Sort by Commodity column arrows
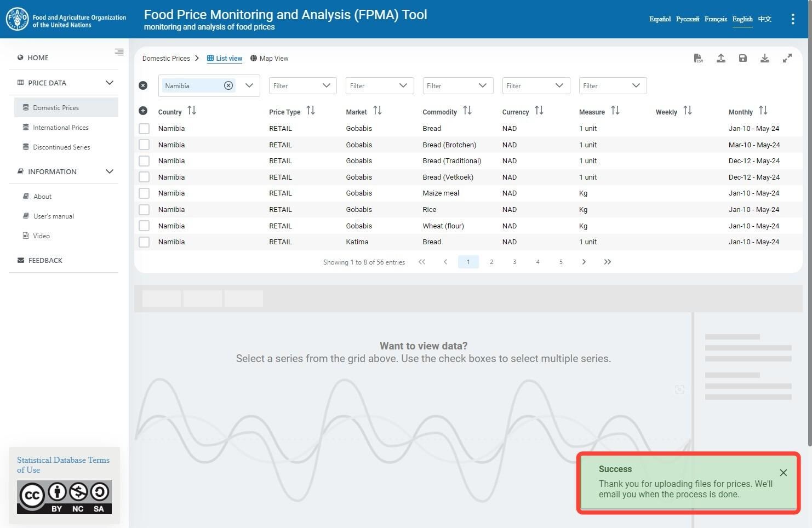This screenshot has height=528, width=812. coord(467,111)
